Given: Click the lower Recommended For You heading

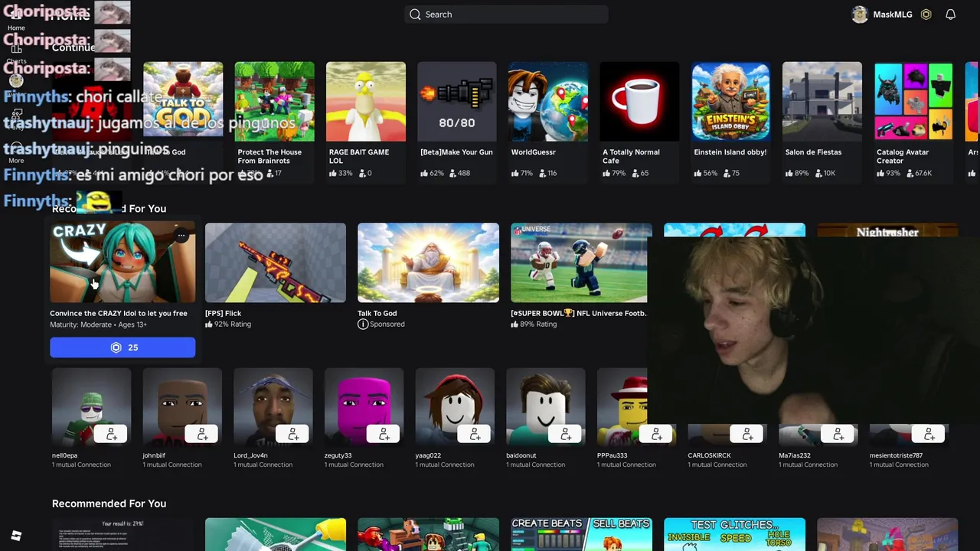Looking at the screenshot, I should [x=109, y=504].
